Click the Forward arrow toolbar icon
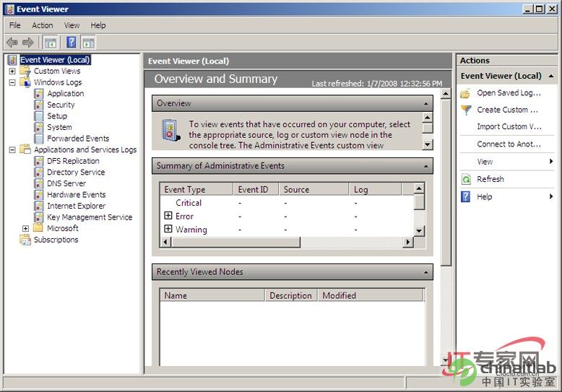The width and height of the screenshot is (562, 392). tap(28, 43)
